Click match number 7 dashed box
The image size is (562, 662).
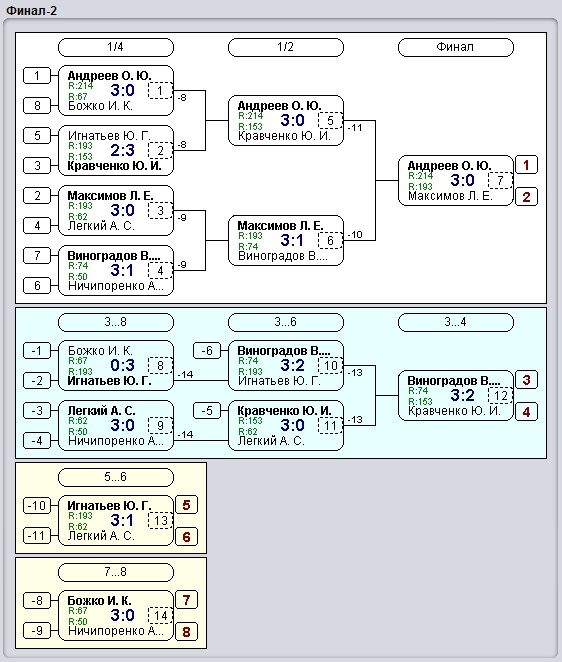(x=500, y=181)
